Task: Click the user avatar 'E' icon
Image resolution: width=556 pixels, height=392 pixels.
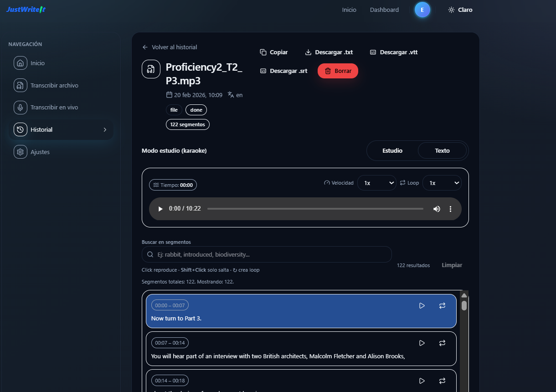Action: (x=422, y=10)
